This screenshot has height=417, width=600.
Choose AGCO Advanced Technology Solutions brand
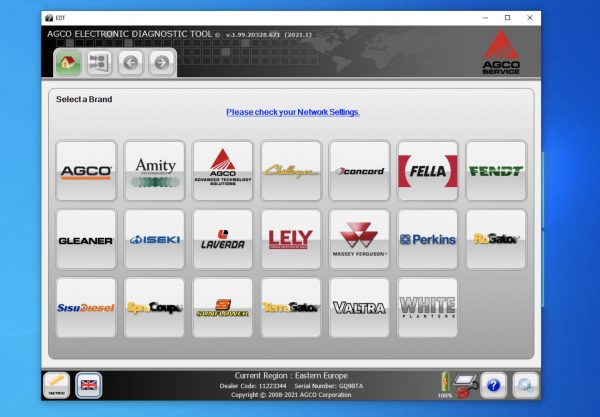[223, 171]
